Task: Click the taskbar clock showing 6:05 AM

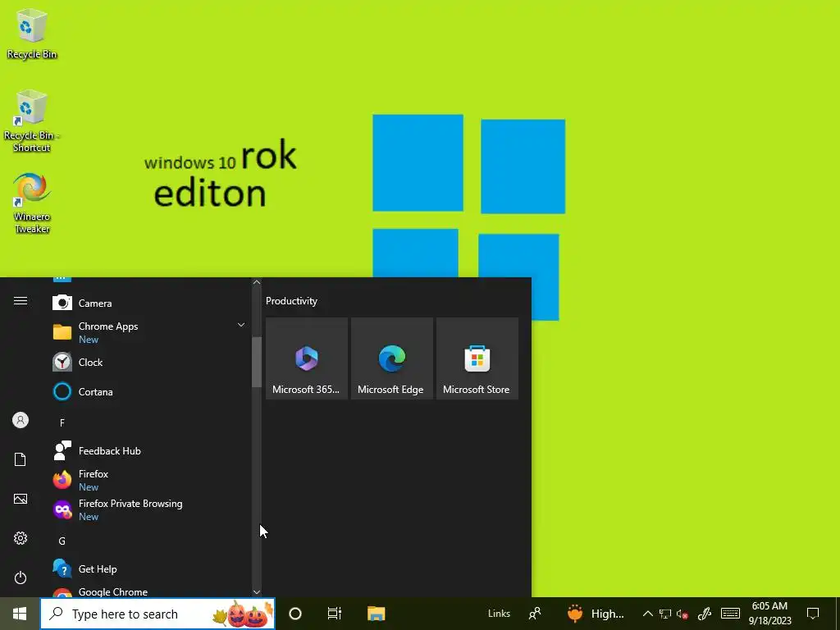Action: 769,614
